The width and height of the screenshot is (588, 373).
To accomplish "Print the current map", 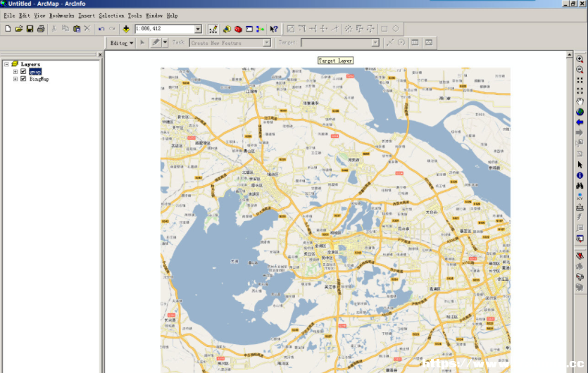I will click(x=41, y=29).
